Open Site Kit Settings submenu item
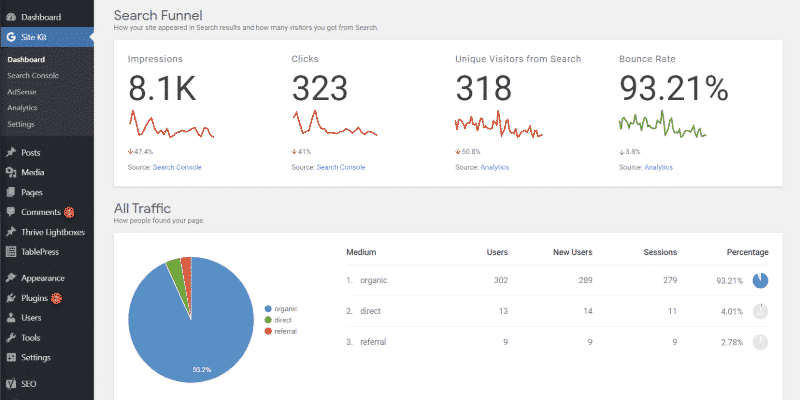Image resolution: width=800 pixels, height=400 pixels. 21,124
